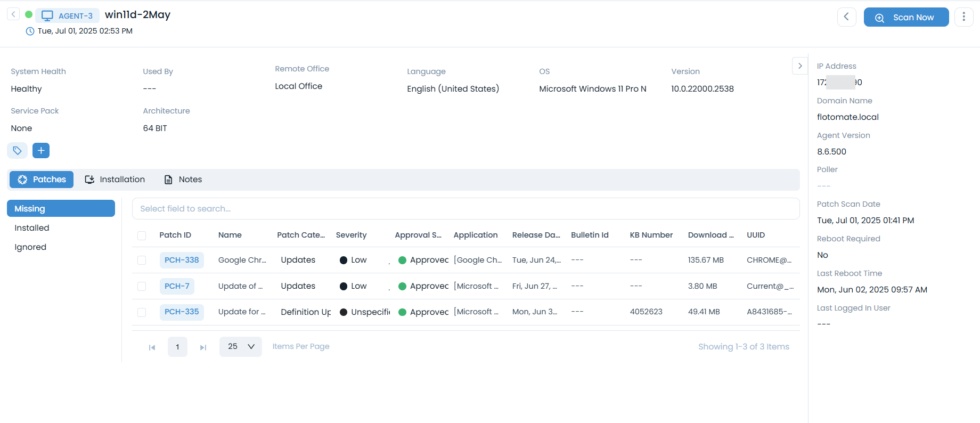Open the three-dot more options menu
The image size is (980, 423).
(963, 17)
